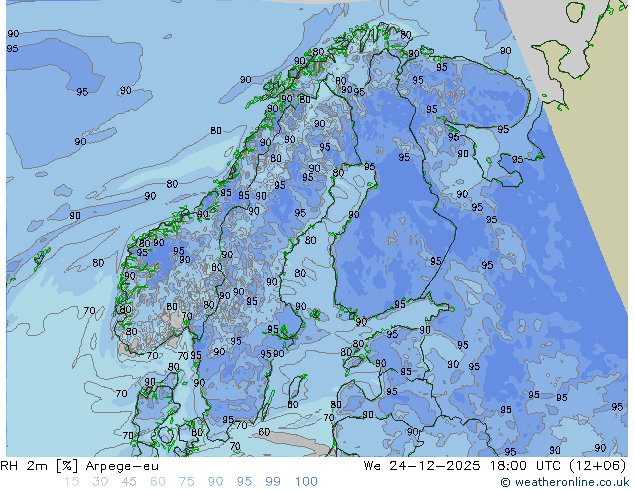Pick the legend value 45

coord(129,482)
